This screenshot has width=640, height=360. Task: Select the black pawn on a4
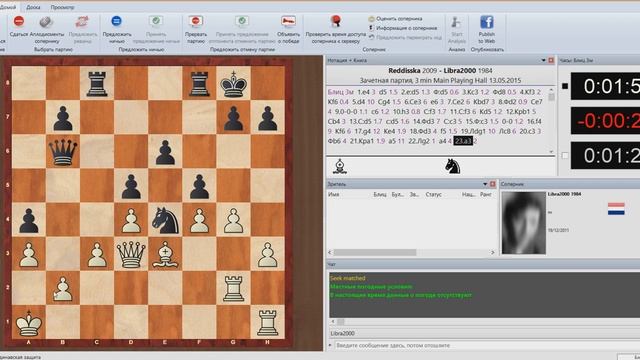pyautogui.click(x=29, y=220)
